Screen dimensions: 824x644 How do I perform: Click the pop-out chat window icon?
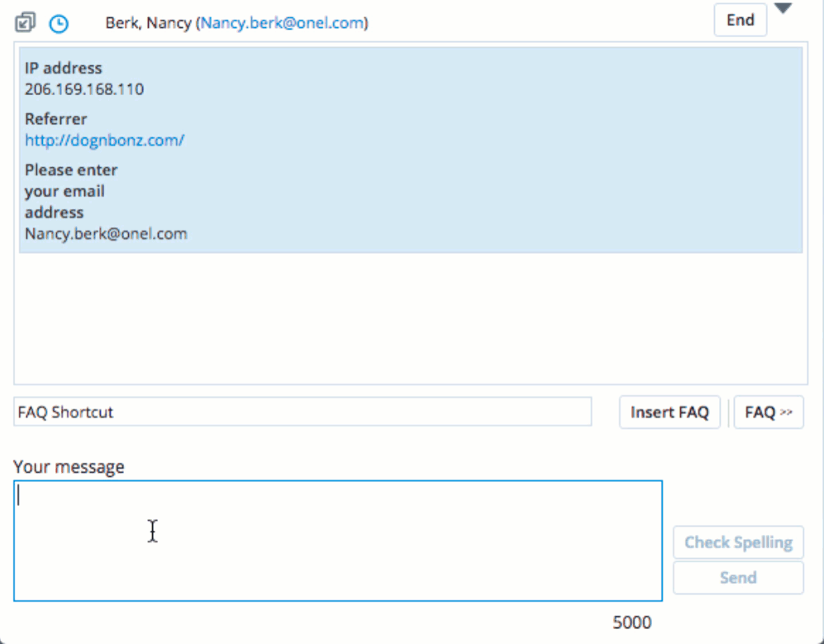pos(26,23)
